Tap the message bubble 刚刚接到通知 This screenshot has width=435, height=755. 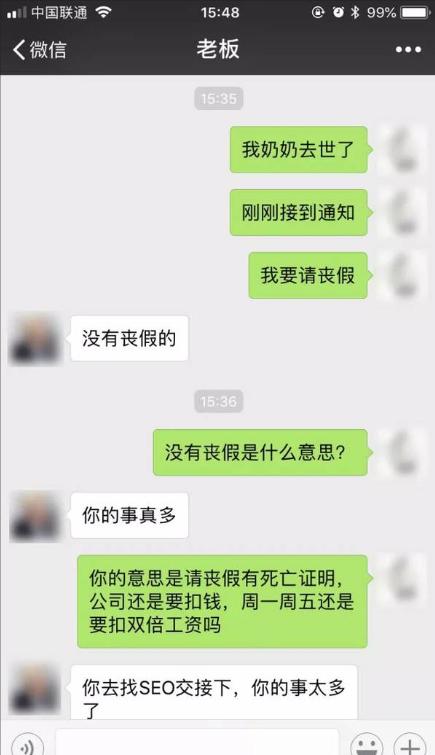click(x=300, y=212)
